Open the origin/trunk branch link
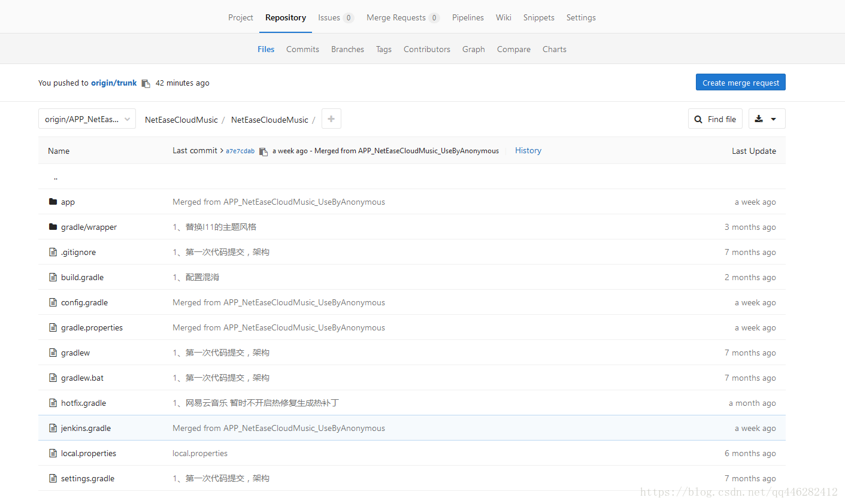The width and height of the screenshot is (845, 504). click(114, 83)
